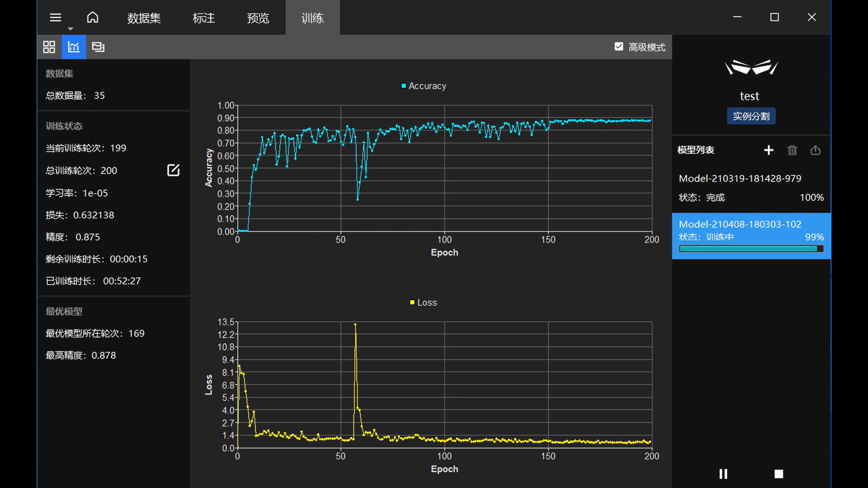The image size is (868, 488).
Task: Open the hamburger menu
Action: click(x=55, y=18)
